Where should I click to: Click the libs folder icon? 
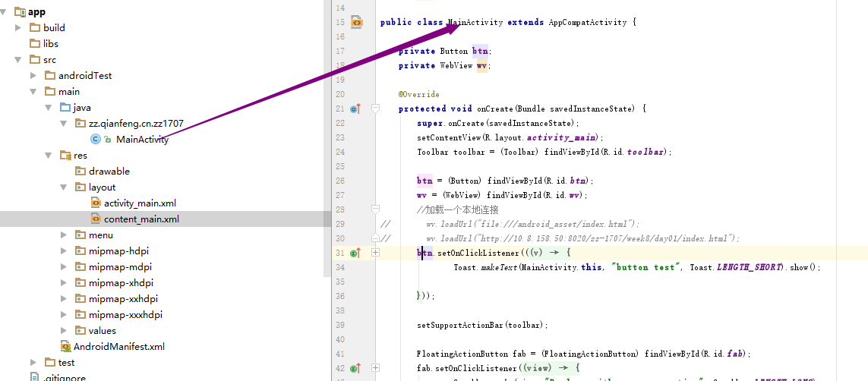34,44
